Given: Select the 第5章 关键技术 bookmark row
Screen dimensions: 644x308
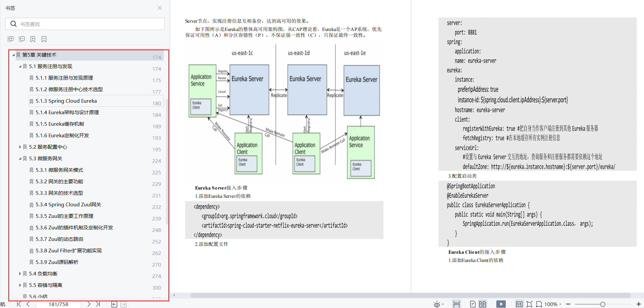Looking at the screenshot, I should [89, 55].
